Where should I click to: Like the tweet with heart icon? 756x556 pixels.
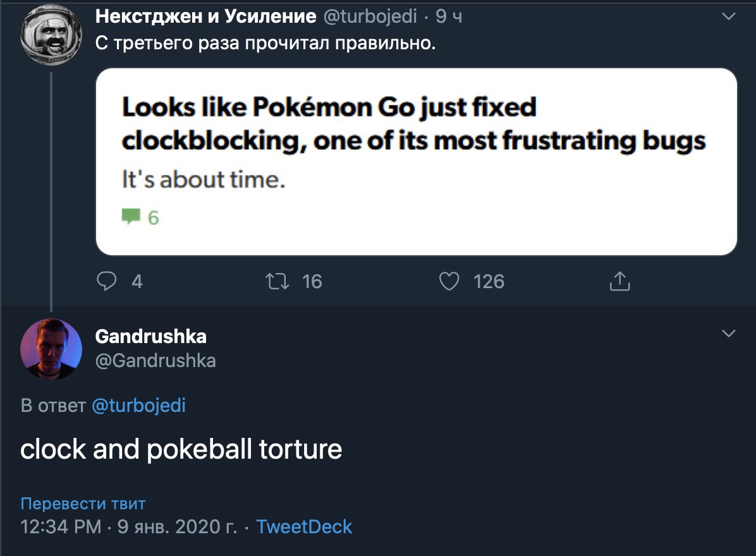tap(449, 281)
